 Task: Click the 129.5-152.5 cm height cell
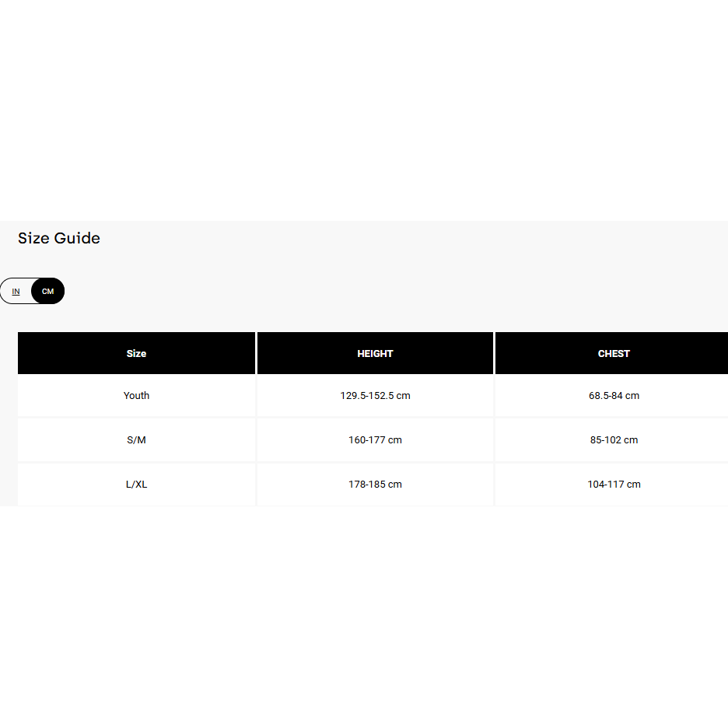tap(375, 395)
